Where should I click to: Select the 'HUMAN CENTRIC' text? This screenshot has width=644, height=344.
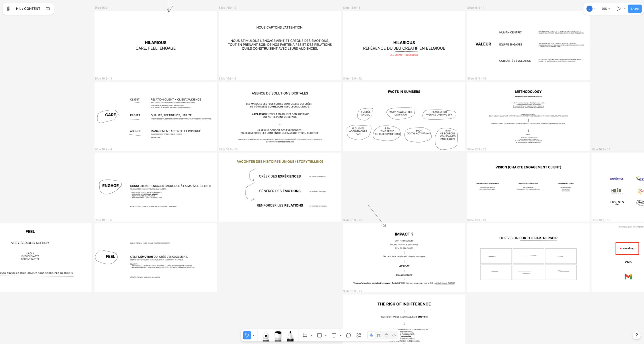click(x=510, y=32)
